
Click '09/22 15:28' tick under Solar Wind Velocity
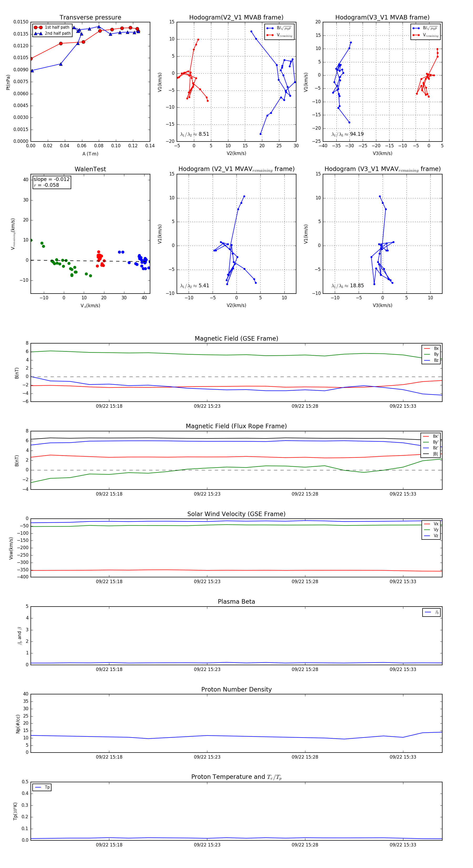coord(305,581)
